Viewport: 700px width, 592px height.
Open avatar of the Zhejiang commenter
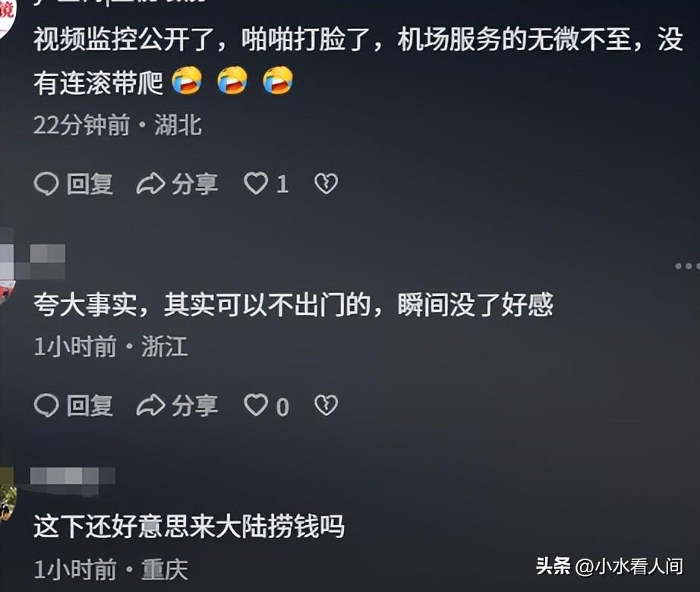(7, 285)
